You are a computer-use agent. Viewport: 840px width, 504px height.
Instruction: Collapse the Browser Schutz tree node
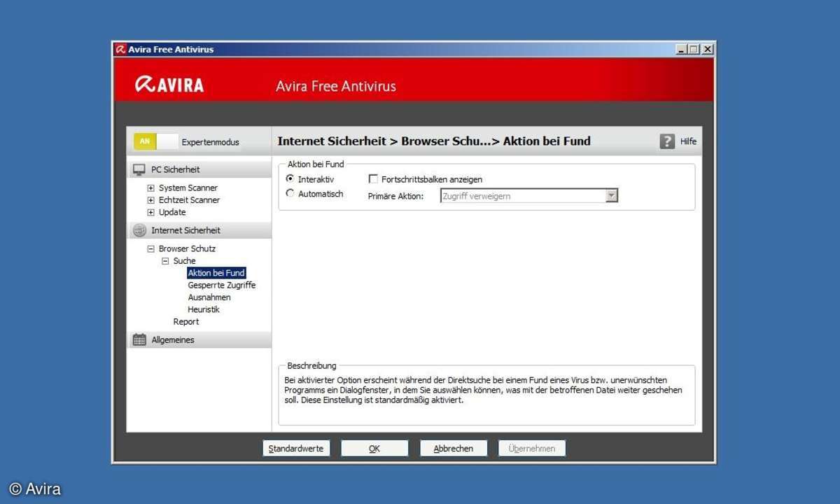point(150,248)
